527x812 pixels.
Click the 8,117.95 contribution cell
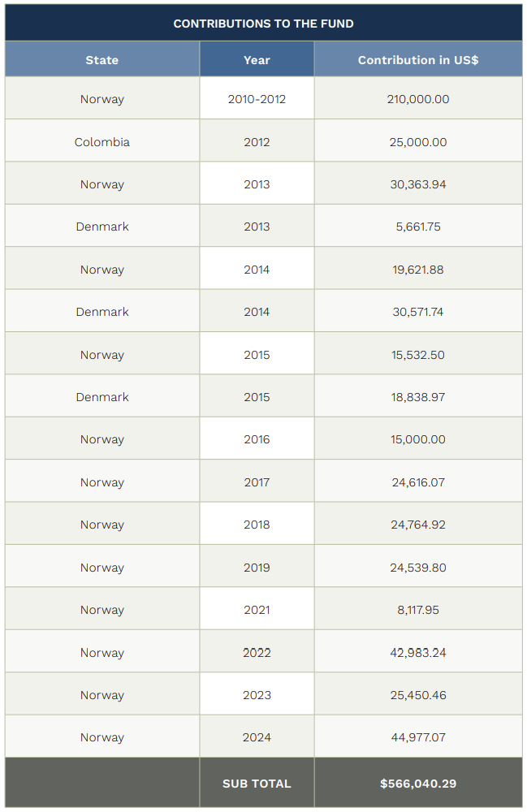coord(417,610)
